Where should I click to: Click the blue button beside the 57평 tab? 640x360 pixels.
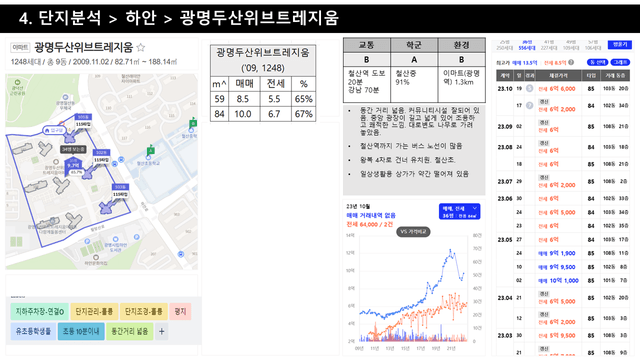pos(620,44)
